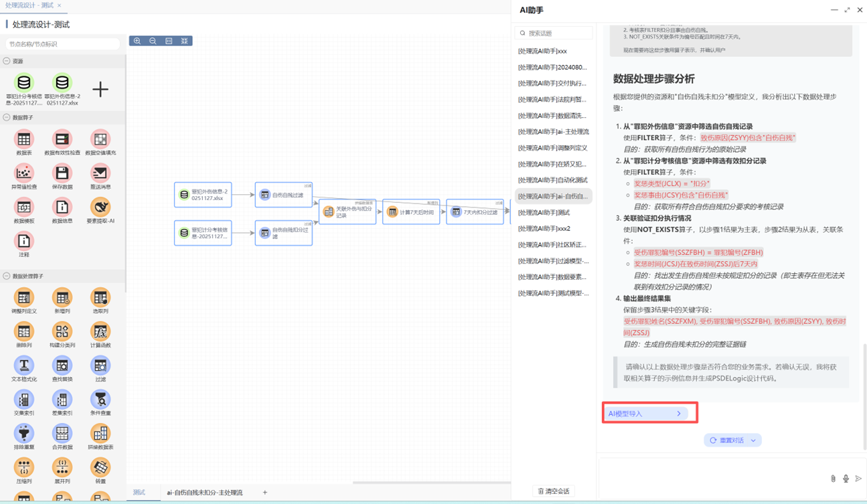Send the chat message
The height and width of the screenshot is (504, 867).
pos(858,479)
